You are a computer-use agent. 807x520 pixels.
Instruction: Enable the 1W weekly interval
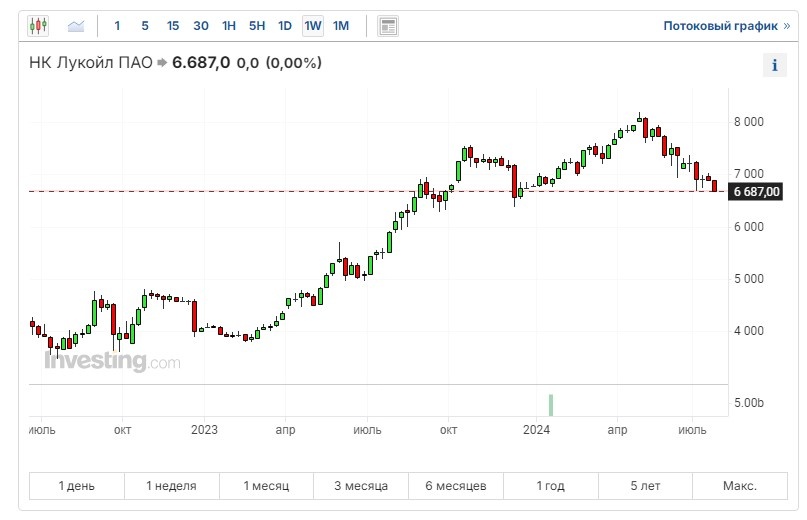pyautogui.click(x=313, y=25)
